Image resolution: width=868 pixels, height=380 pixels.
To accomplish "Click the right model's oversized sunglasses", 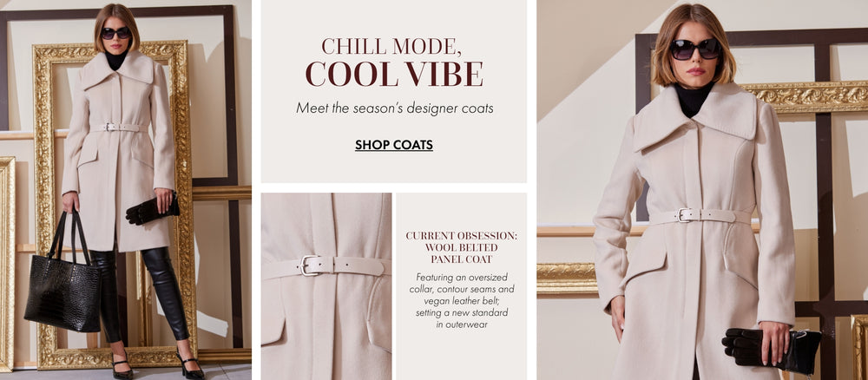I will point(695,49).
